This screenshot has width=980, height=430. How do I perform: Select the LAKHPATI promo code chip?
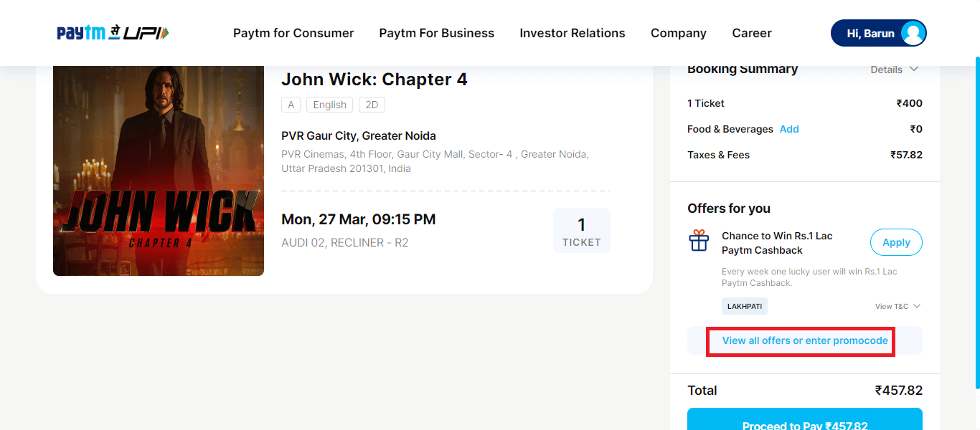click(744, 307)
